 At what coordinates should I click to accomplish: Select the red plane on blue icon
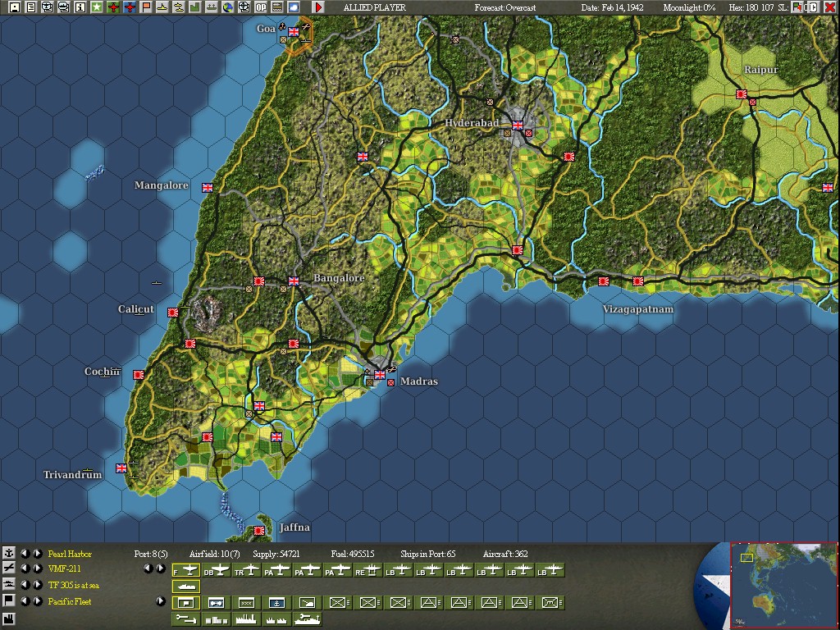(x=129, y=7)
